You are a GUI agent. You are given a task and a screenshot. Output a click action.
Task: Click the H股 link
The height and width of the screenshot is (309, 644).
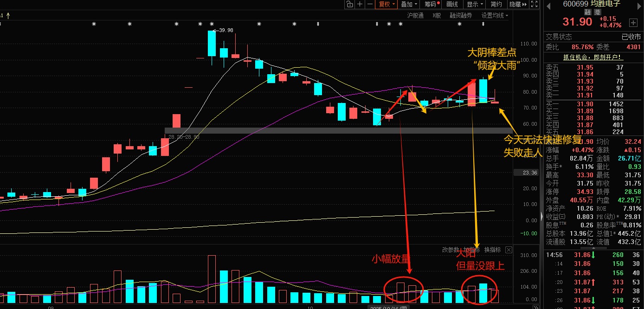[437, 15]
